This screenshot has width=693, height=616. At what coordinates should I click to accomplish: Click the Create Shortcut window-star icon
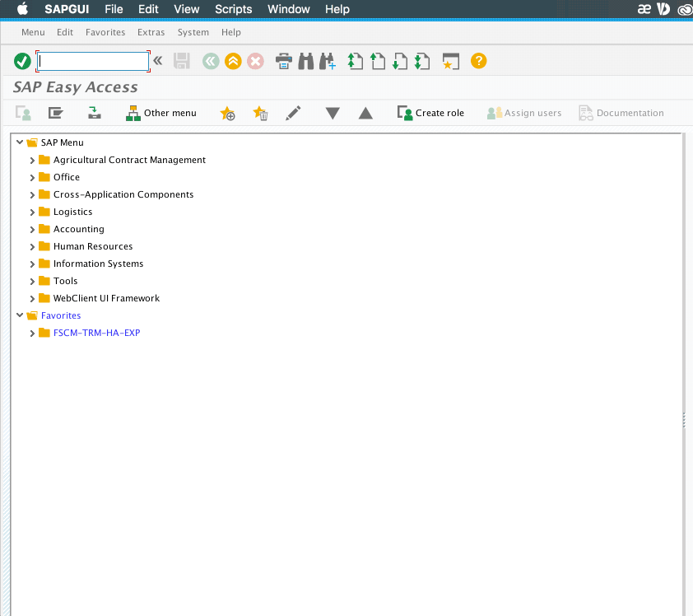pyautogui.click(x=451, y=61)
